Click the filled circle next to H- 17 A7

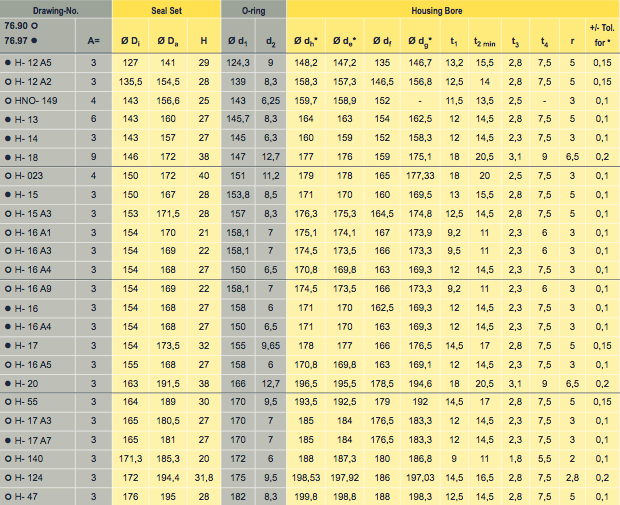[8, 439]
